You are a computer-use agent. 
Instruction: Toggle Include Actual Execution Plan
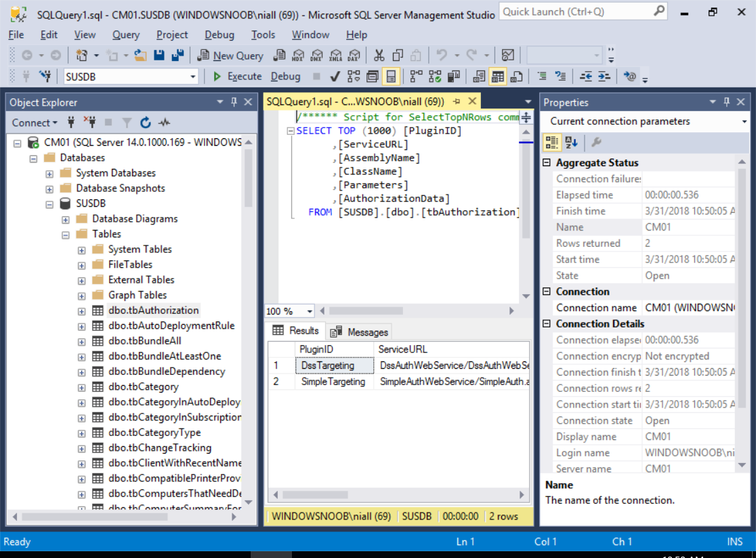pyautogui.click(x=416, y=76)
